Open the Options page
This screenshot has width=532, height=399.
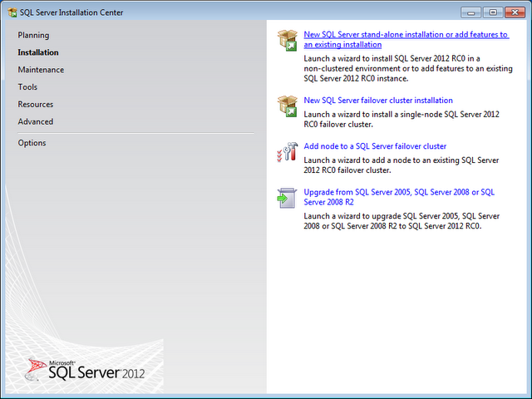[32, 143]
